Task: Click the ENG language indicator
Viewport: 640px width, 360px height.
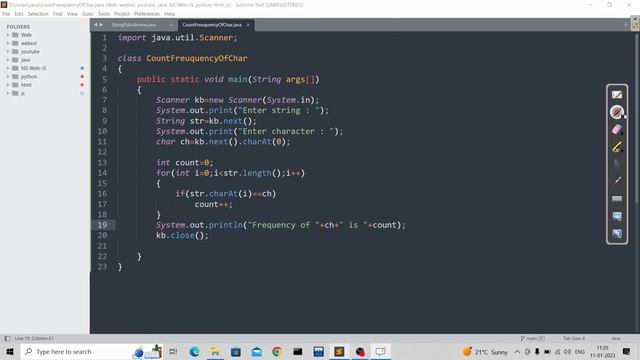Action: coord(580,351)
